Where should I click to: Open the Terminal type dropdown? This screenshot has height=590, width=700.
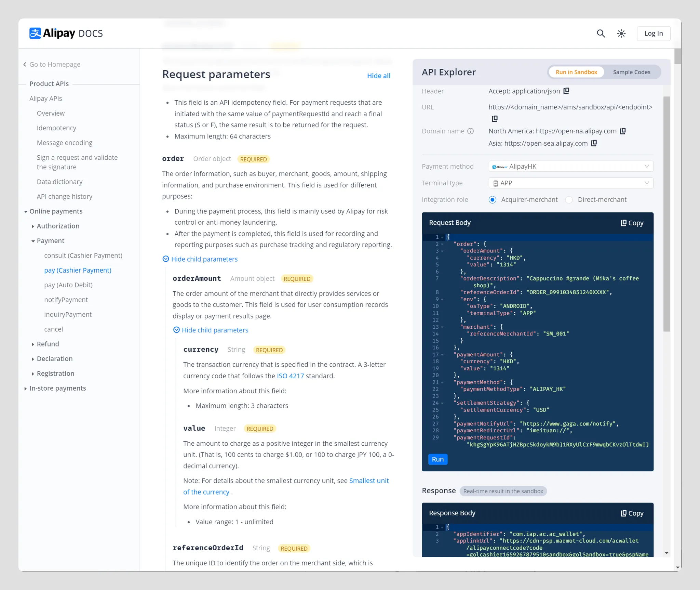pos(570,183)
